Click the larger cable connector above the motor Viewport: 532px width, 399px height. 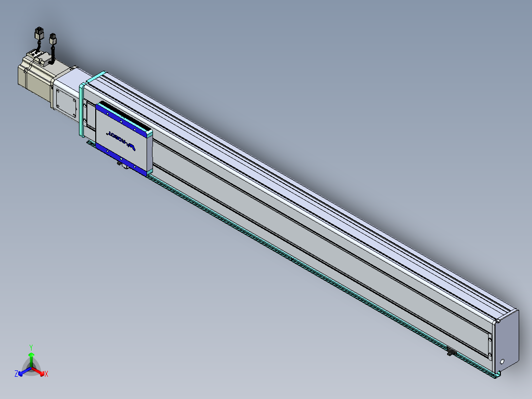(x=39, y=33)
